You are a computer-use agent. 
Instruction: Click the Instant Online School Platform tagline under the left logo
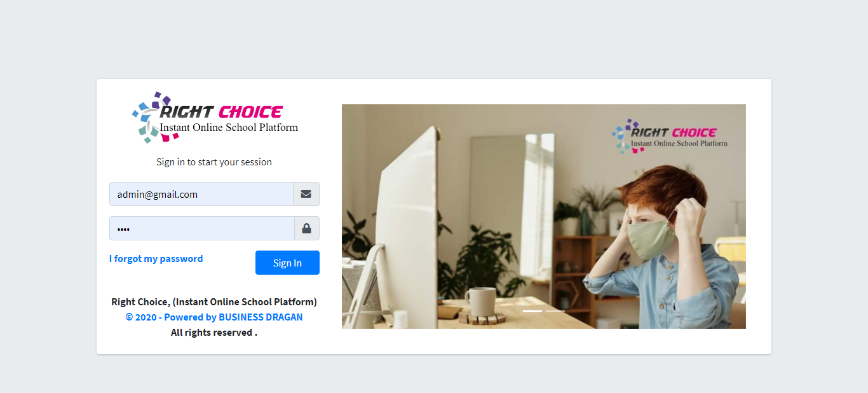pyautogui.click(x=229, y=127)
